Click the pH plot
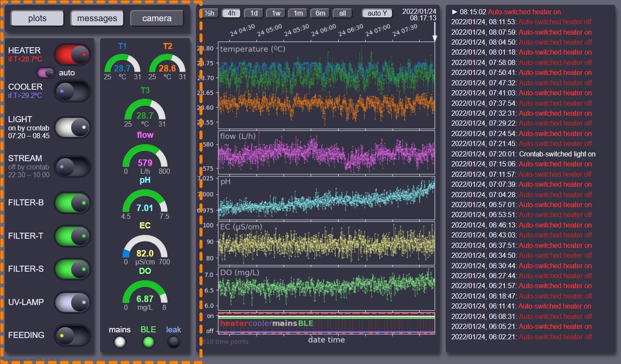The width and height of the screenshot is (621, 364). click(x=326, y=198)
